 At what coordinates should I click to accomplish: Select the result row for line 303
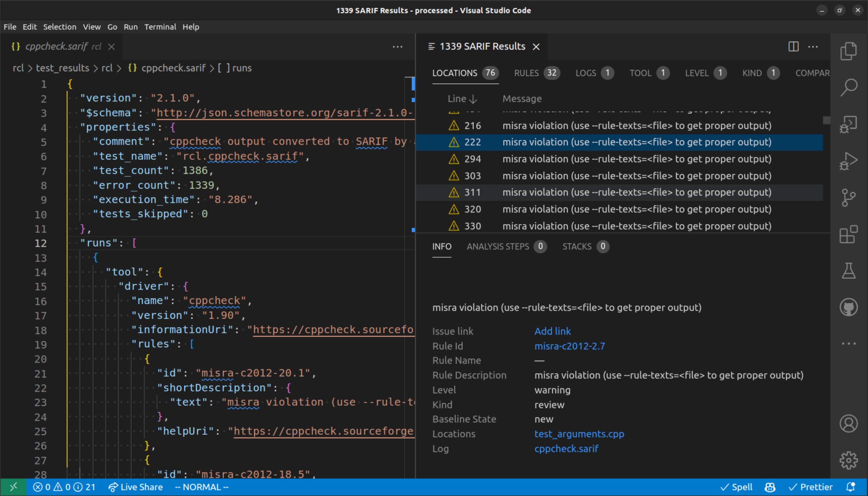click(x=619, y=176)
